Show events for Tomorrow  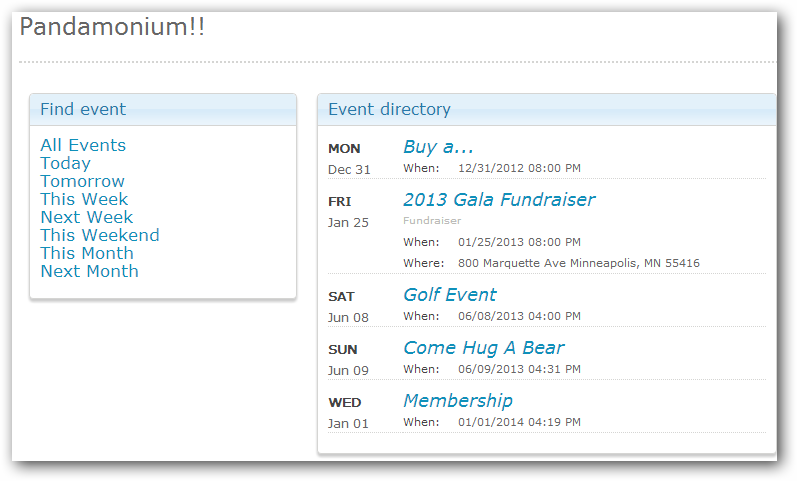tap(82, 182)
